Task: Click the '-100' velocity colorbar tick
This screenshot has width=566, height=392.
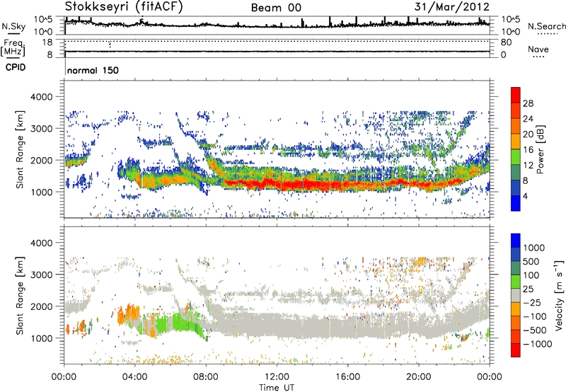Action: pyautogui.click(x=535, y=316)
